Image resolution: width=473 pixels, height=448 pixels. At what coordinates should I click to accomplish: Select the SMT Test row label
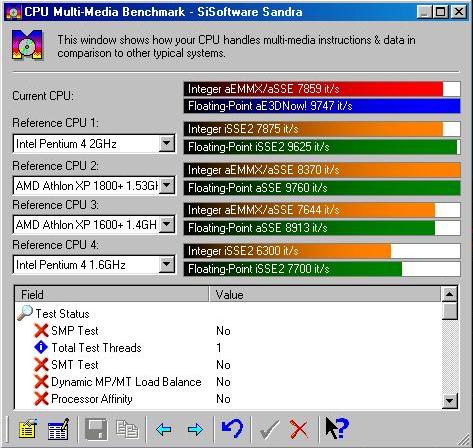point(75,365)
